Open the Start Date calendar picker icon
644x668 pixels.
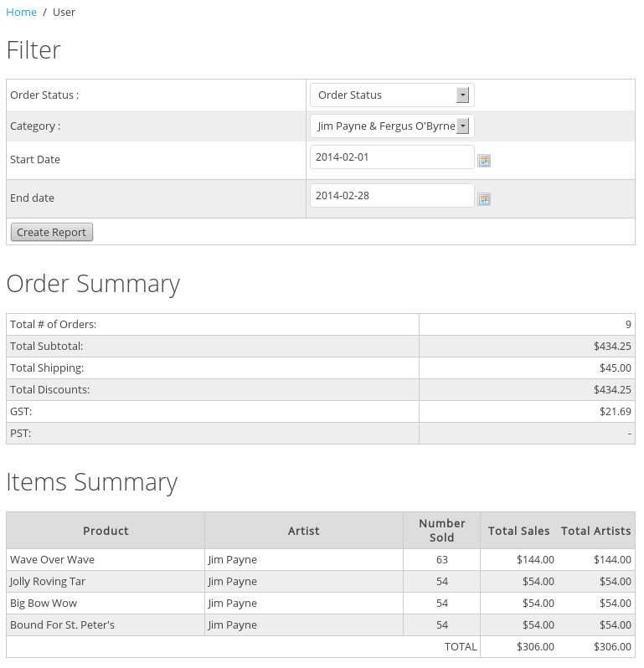pos(483,161)
